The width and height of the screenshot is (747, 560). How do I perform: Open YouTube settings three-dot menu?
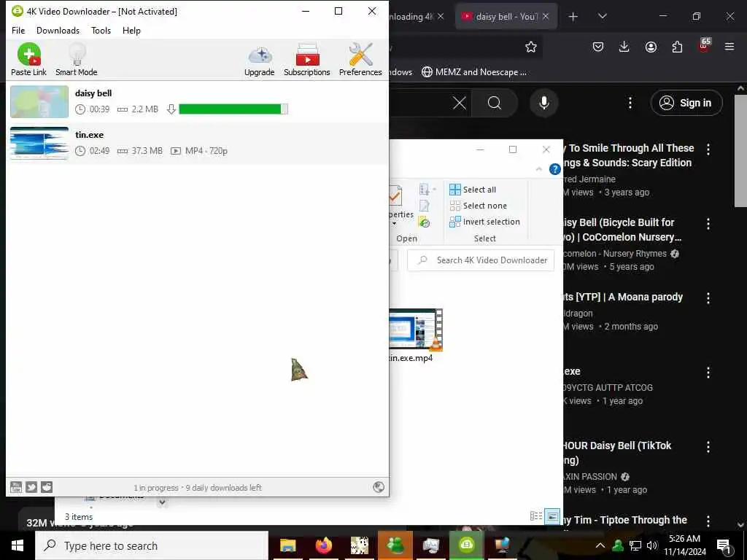point(630,103)
